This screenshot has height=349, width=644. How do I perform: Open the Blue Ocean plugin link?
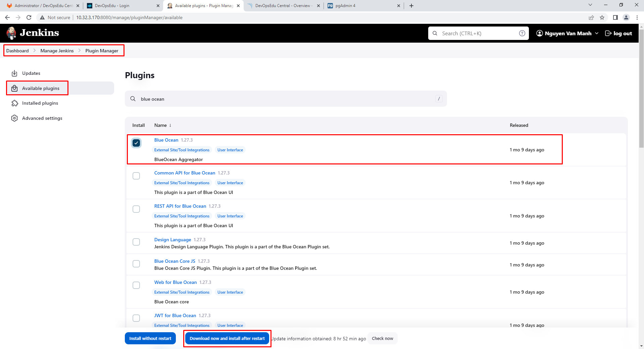click(x=166, y=140)
